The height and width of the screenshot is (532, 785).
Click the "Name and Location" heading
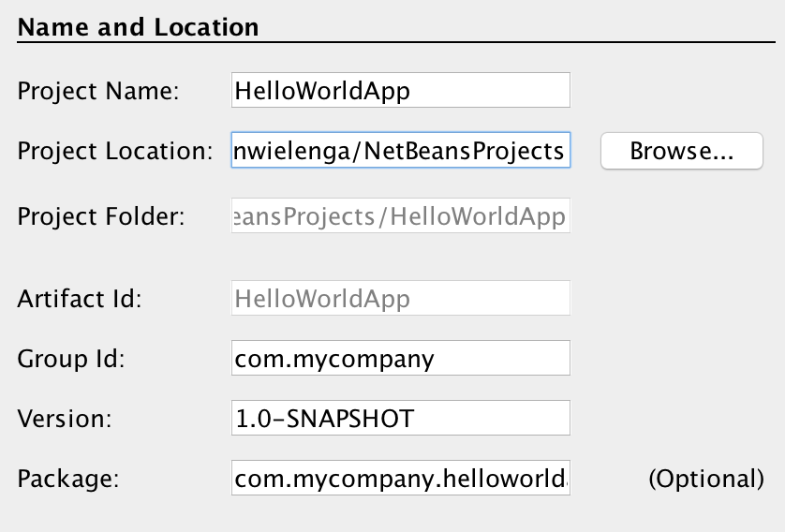click(138, 27)
